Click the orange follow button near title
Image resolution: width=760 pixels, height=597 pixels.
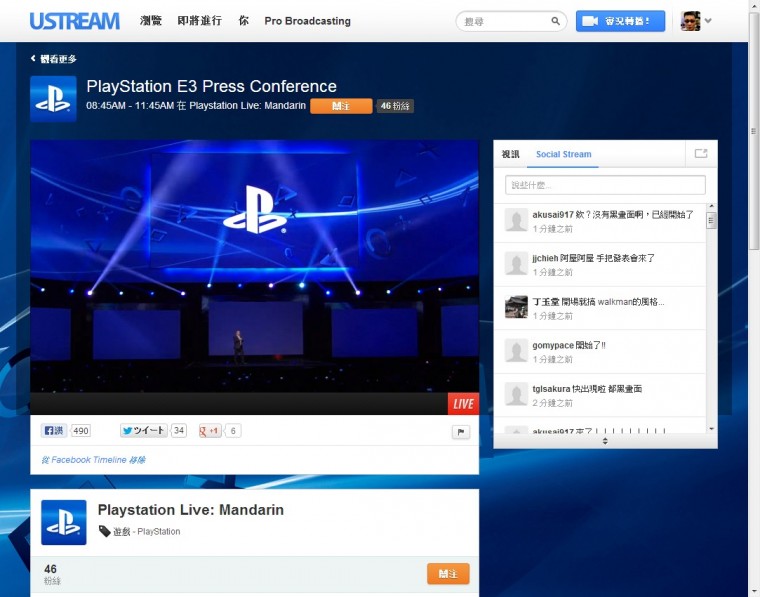(x=341, y=106)
